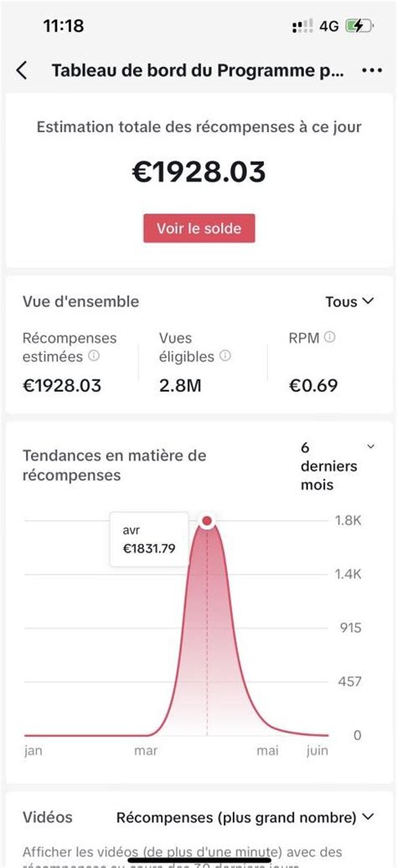Tap info icon beside Vues éligibles
Image resolution: width=397 pixels, height=868 pixels.
point(224,356)
